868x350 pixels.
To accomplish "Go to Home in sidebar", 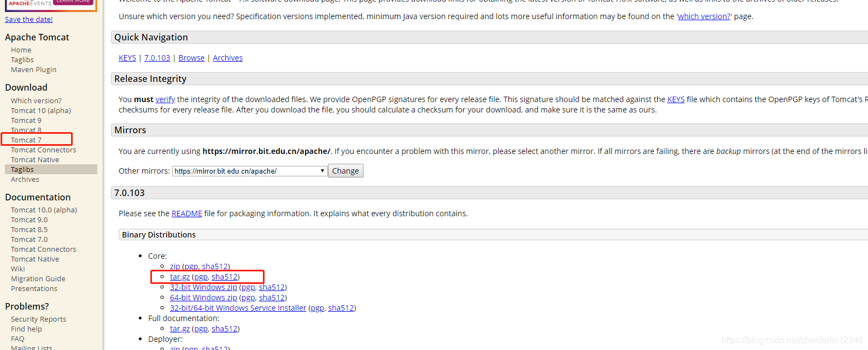I will [x=21, y=50].
